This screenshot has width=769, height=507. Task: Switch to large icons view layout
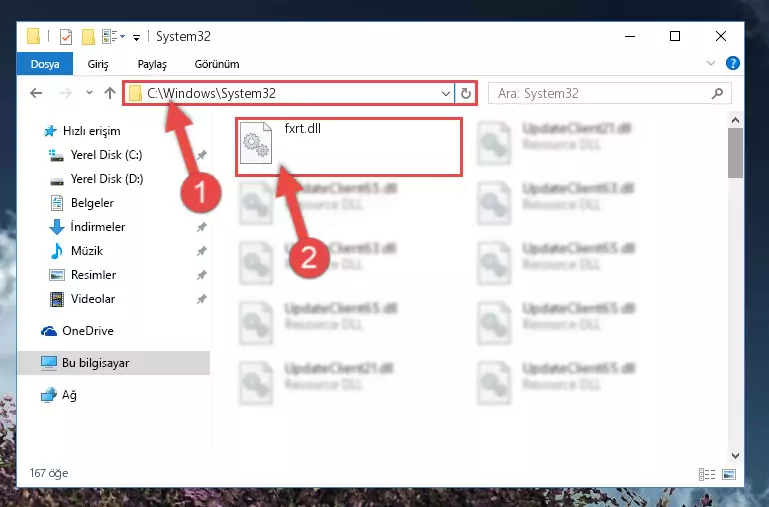729,474
